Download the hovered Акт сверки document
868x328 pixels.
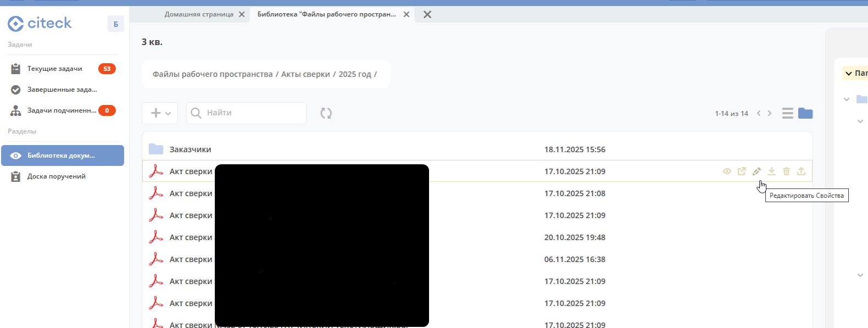(x=771, y=171)
